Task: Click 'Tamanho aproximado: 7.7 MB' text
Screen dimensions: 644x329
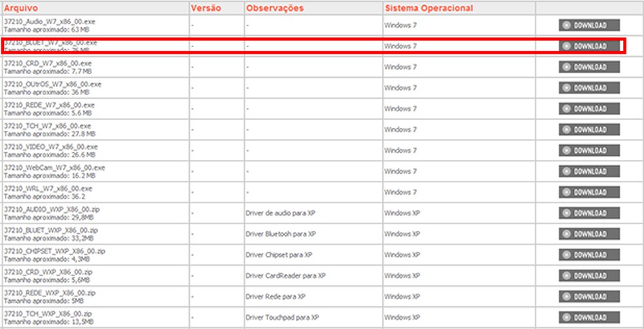Action: tap(48, 71)
